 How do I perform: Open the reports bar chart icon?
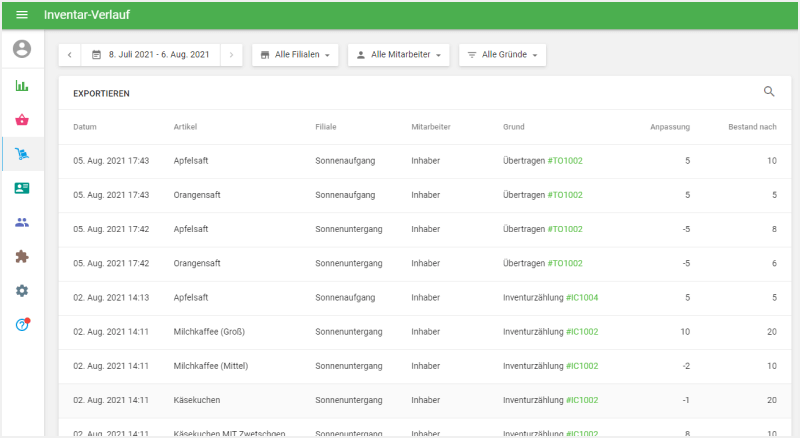click(x=22, y=86)
